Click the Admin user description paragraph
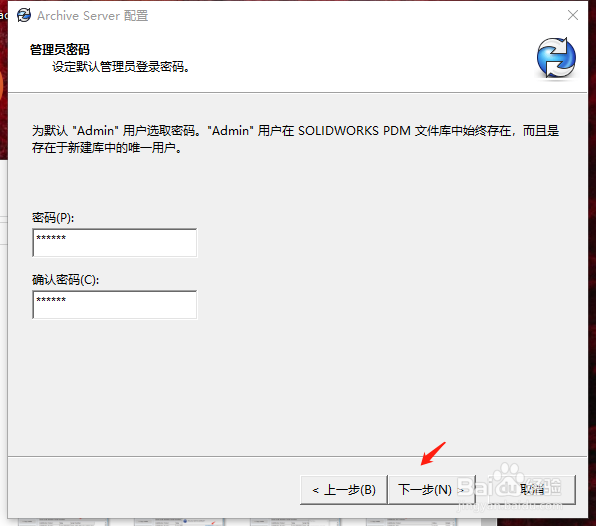This screenshot has width=596, height=526. point(295,139)
